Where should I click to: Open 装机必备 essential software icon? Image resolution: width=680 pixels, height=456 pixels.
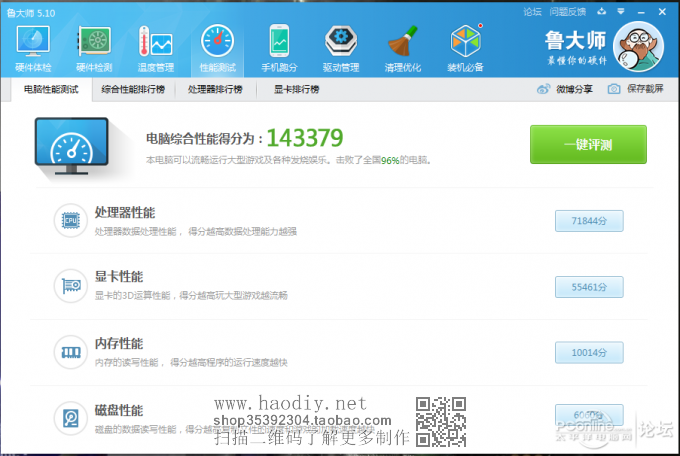466,48
